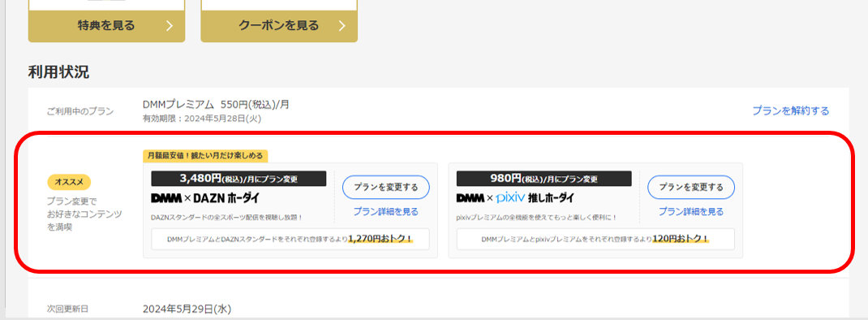The image size is (868, 320).
Task: Click the 1,270円おトク! savings note
Action: (380, 239)
